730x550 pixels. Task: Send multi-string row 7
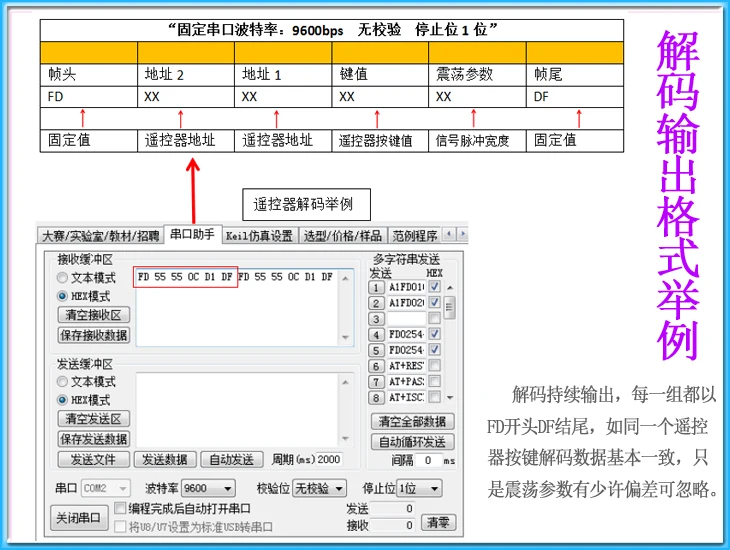tap(376, 382)
